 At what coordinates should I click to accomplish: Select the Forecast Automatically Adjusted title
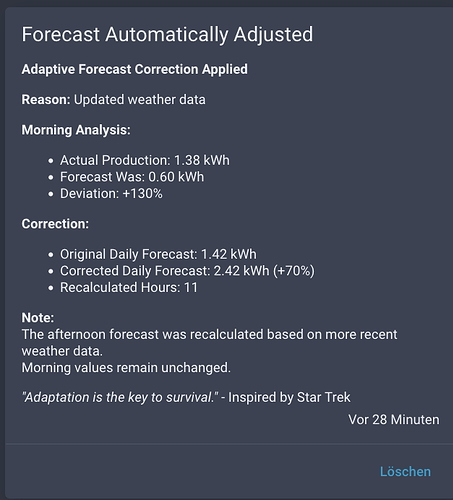167,35
